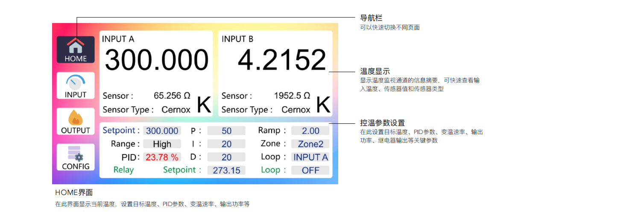Select the 可以快速切换不同页面 description text
644x221 pixels.
tap(390, 27)
